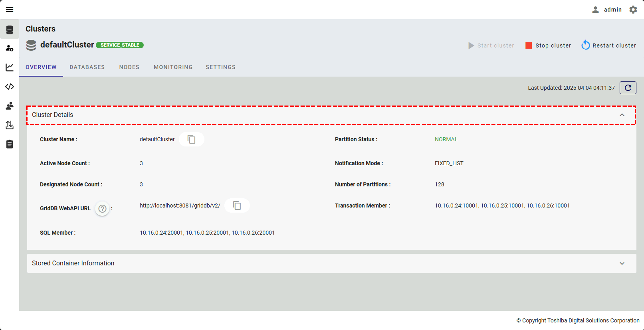Open the user settings sidebar icon

tap(10, 48)
